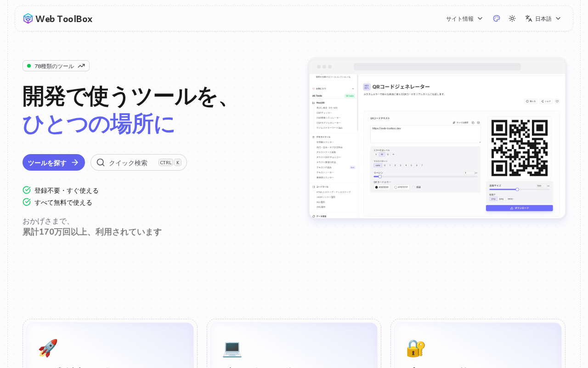Focus the クイック検索 search field
The image size is (588, 368).
coord(139,162)
